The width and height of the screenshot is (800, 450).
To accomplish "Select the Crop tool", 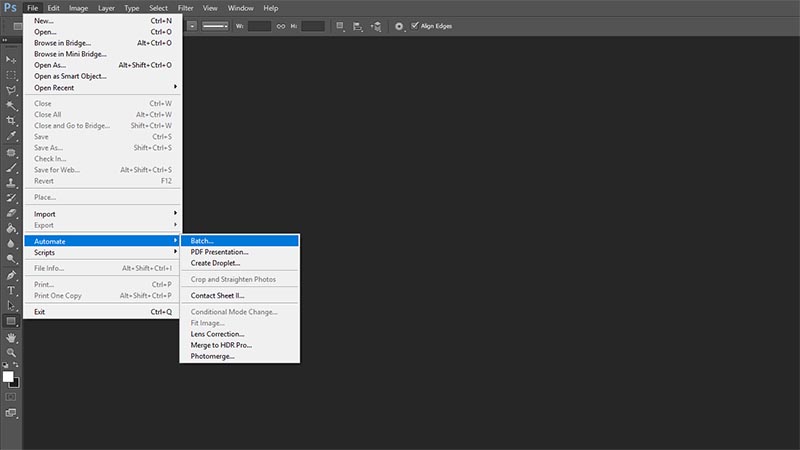I will 11,120.
